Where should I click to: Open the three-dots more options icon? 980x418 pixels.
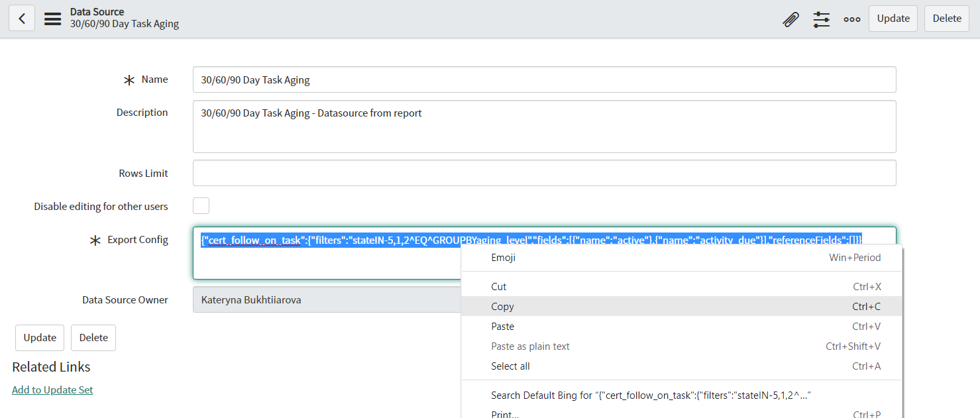[851, 19]
